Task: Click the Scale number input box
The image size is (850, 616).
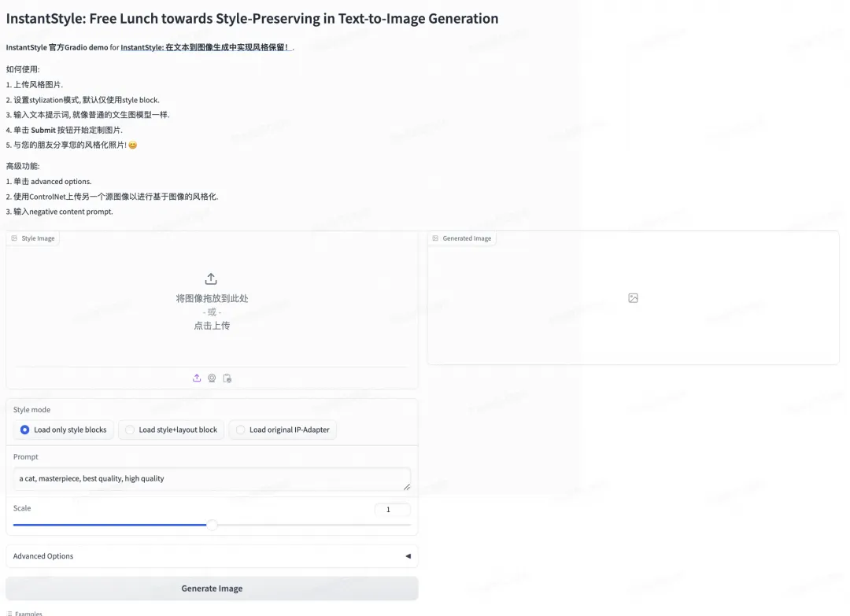Action: pos(392,510)
